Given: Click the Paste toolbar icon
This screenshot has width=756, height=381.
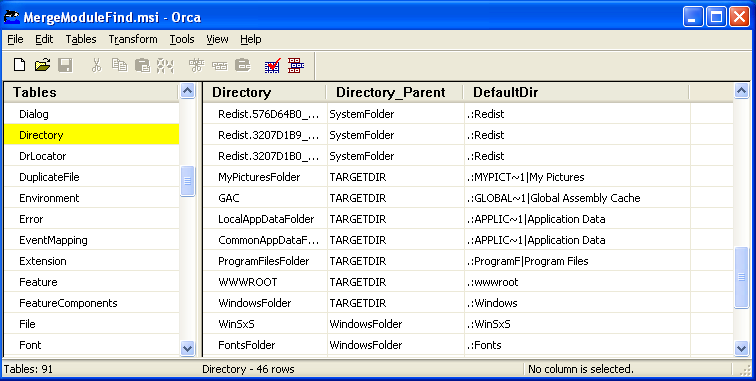Looking at the screenshot, I should point(142,65).
